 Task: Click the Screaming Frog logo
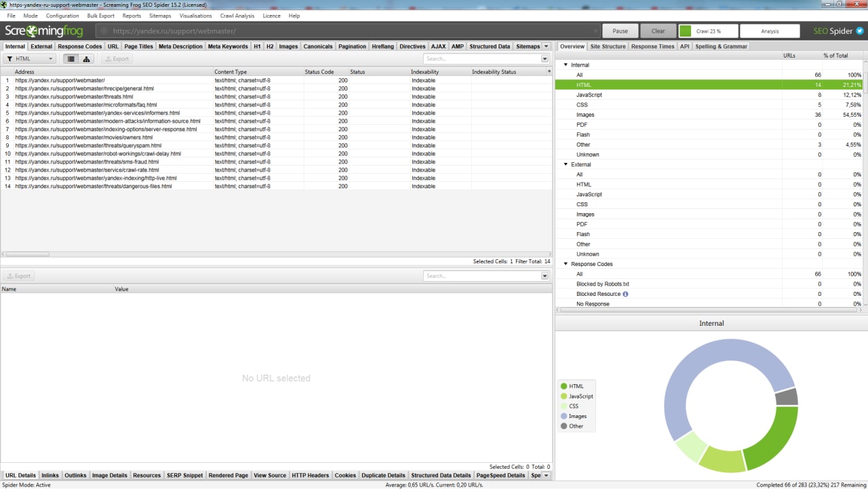(x=44, y=31)
